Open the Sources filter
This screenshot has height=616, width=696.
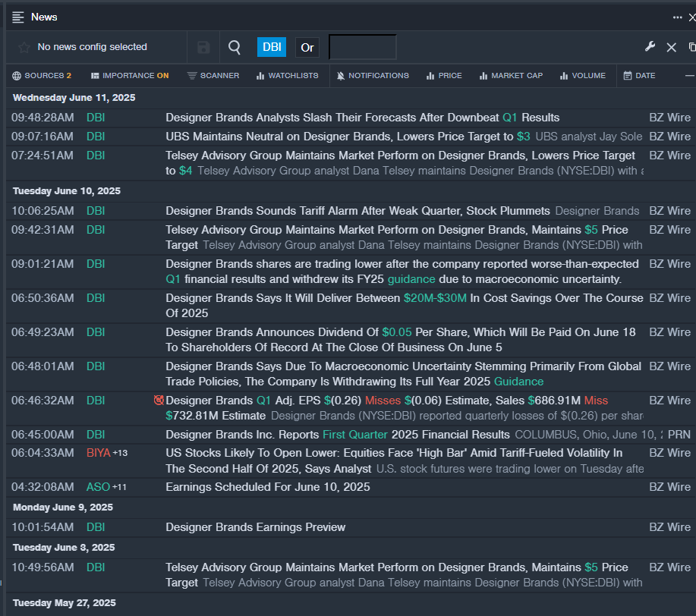point(42,75)
